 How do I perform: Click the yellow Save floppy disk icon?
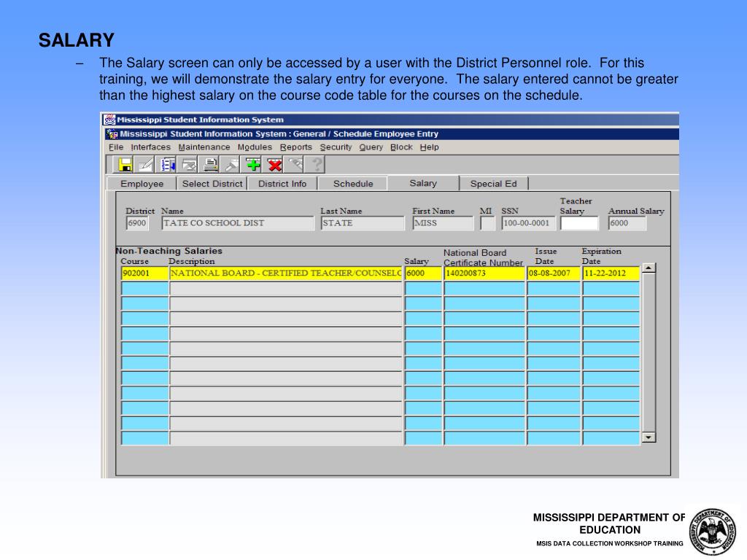click(125, 165)
